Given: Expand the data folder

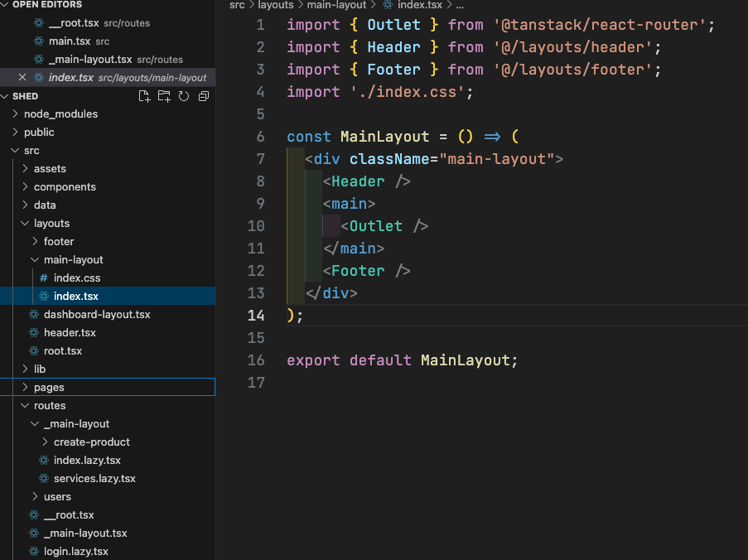Looking at the screenshot, I should tap(26, 205).
